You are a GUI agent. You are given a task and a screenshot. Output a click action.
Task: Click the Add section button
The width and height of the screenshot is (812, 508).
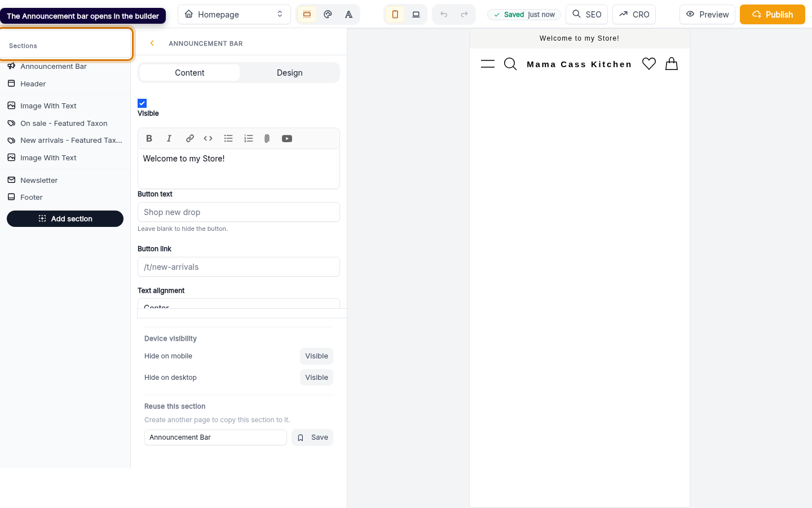(x=65, y=218)
